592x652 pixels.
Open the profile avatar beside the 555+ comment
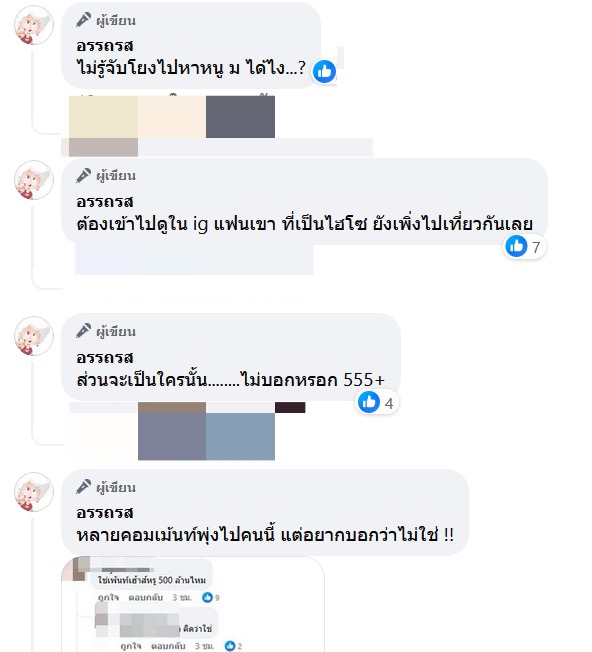coord(34,336)
